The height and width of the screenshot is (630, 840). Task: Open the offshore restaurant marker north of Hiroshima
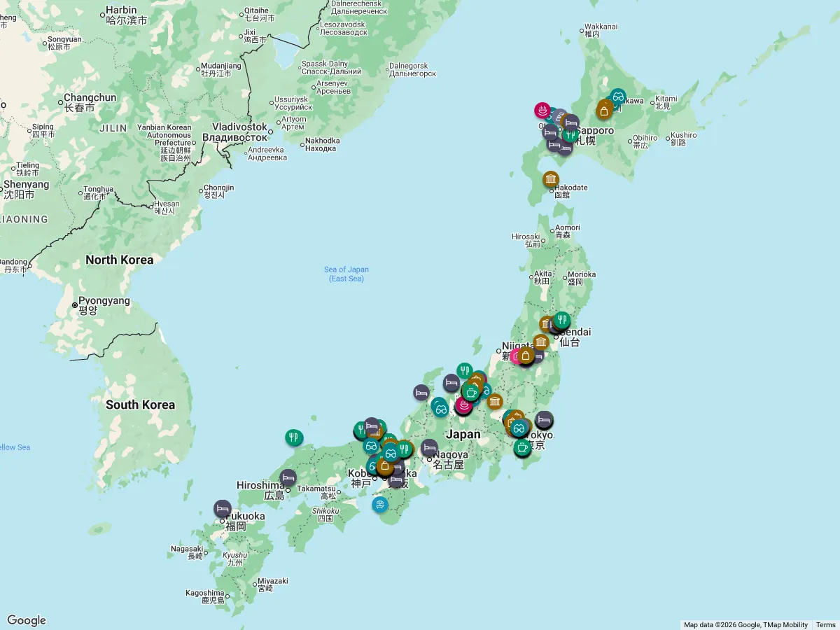pyautogui.click(x=294, y=438)
